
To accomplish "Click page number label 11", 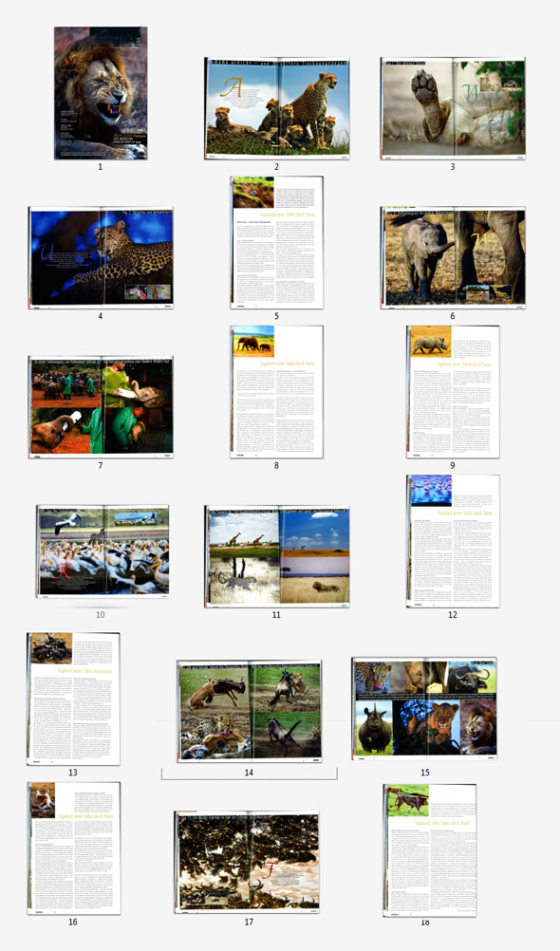I will tap(276, 614).
